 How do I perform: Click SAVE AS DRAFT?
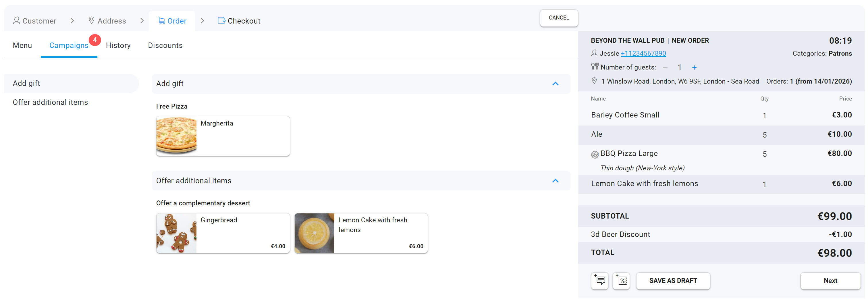click(x=673, y=280)
